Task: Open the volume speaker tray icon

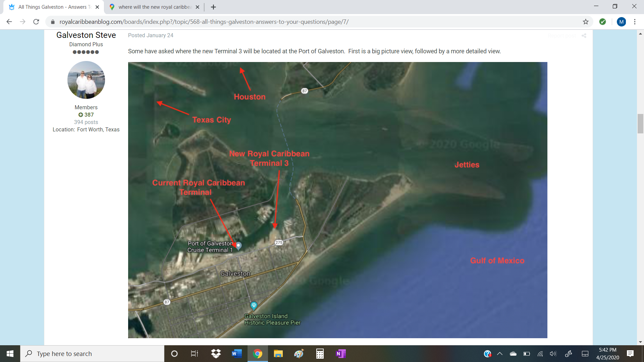Action: tap(553, 354)
